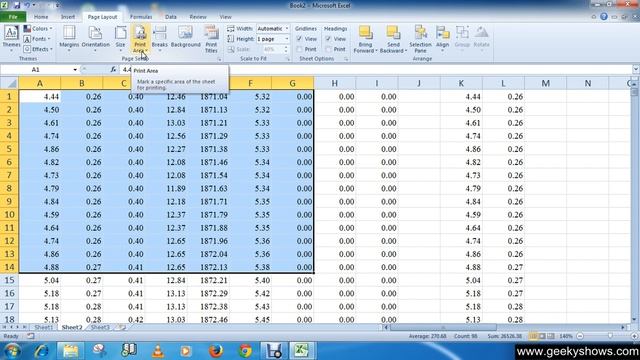This screenshot has width=640, height=360.
Task: Toggle Headings View checkbox
Action: [329, 39]
